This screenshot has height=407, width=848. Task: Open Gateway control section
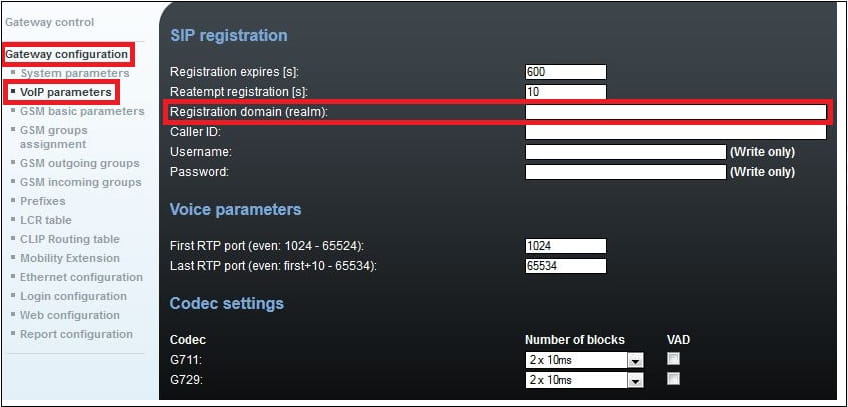(49, 23)
